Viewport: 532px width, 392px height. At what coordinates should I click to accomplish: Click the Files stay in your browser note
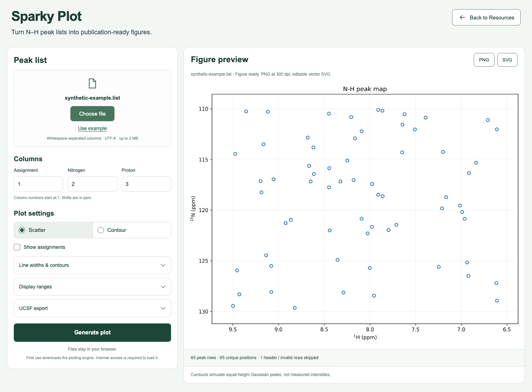[92, 349]
